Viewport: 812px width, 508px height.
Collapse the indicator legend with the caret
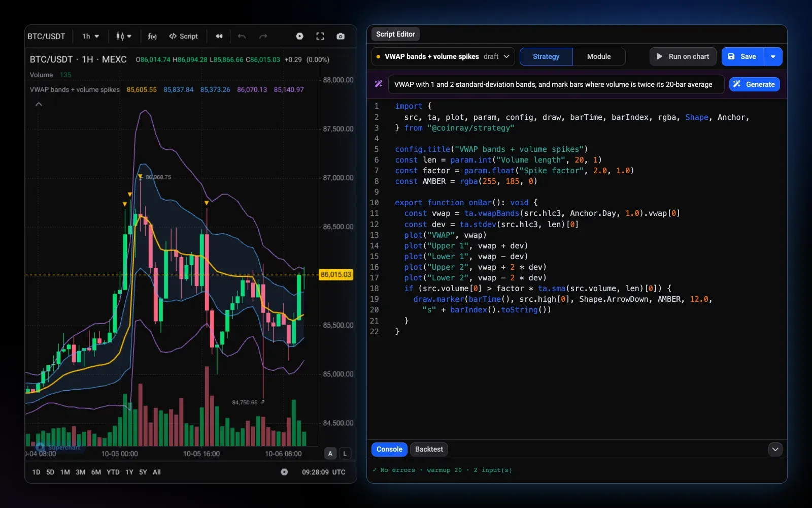(39, 104)
